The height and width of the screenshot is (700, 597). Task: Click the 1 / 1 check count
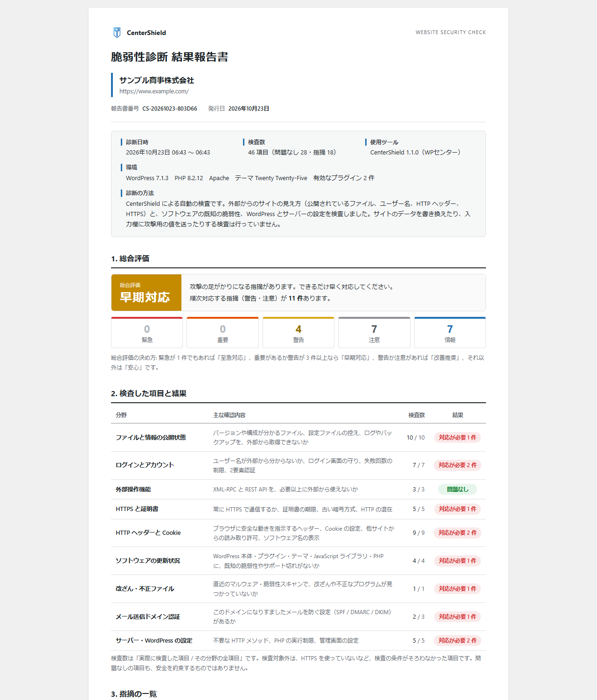point(418,589)
